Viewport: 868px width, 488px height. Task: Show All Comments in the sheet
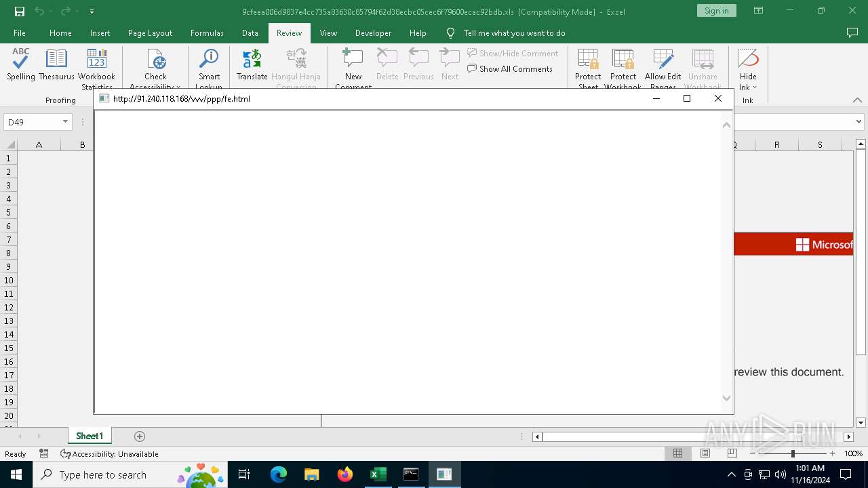510,69
